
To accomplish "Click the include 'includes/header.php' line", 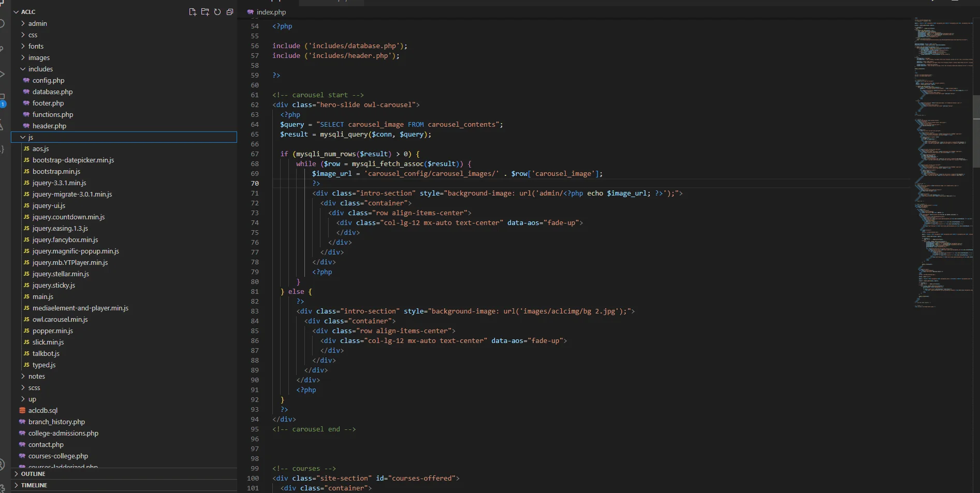I will [x=336, y=55].
